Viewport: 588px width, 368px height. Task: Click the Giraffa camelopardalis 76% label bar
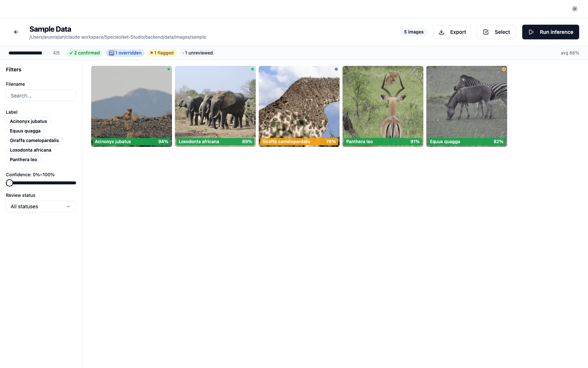299,142
